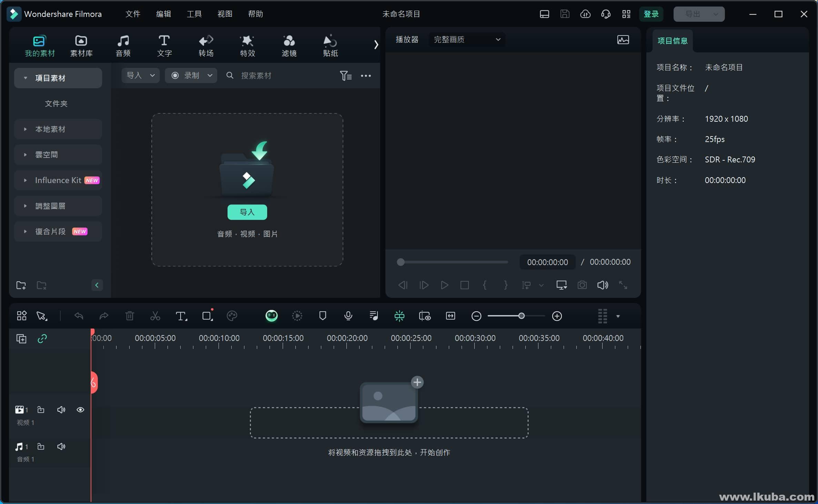Open the AI assistant robot icon
The width and height of the screenshot is (818, 504).
pos(272,316)
